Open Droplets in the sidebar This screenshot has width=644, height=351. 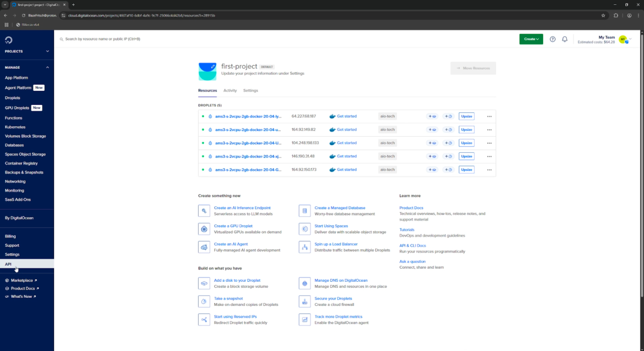click(x=12, y=98)
